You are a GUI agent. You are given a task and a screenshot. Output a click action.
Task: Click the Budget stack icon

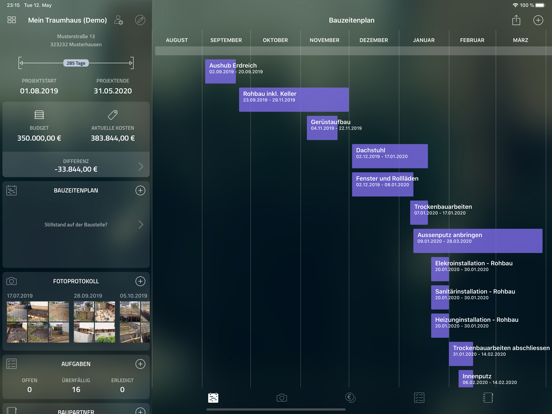point(39,115)
